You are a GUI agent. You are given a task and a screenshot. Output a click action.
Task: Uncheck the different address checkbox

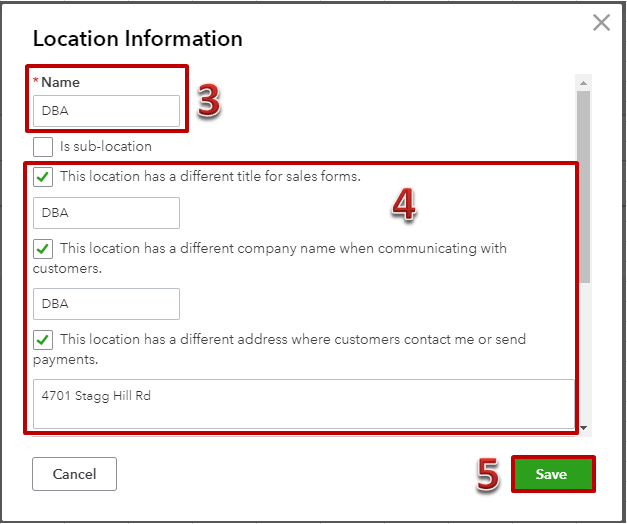43,340
